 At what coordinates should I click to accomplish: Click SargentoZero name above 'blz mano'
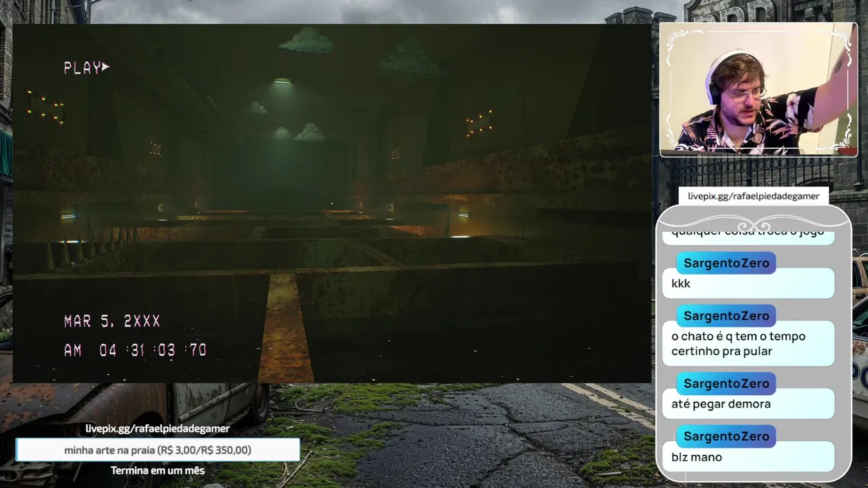[726, 436]
